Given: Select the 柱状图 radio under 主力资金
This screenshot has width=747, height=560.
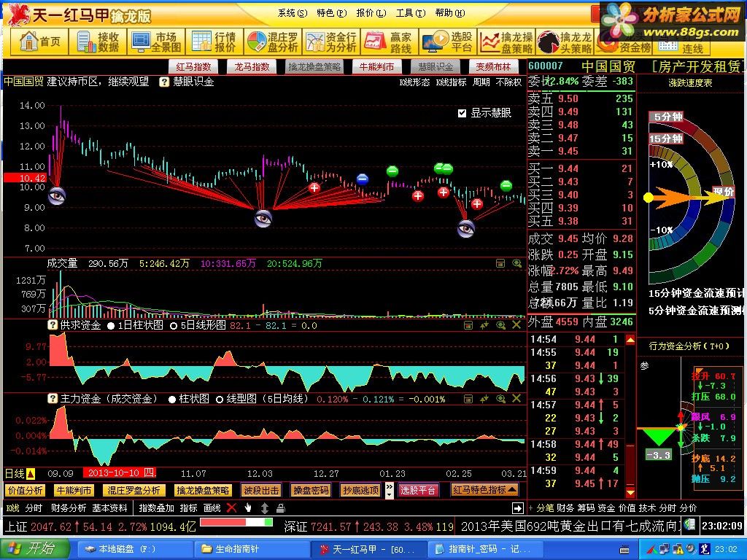Looking at the screenshot, I should pos(172,399).
